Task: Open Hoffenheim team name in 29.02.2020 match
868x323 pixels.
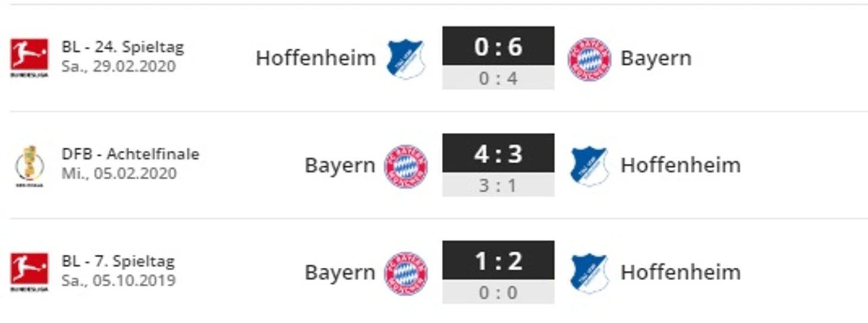Action: (x=316, y=58)
